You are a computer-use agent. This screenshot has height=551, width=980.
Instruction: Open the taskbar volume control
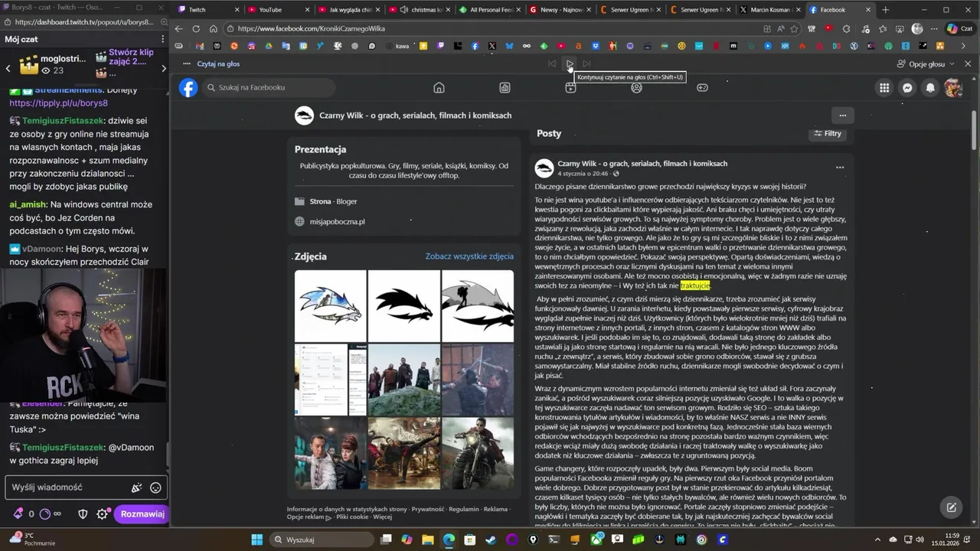(x=921, y=540)
